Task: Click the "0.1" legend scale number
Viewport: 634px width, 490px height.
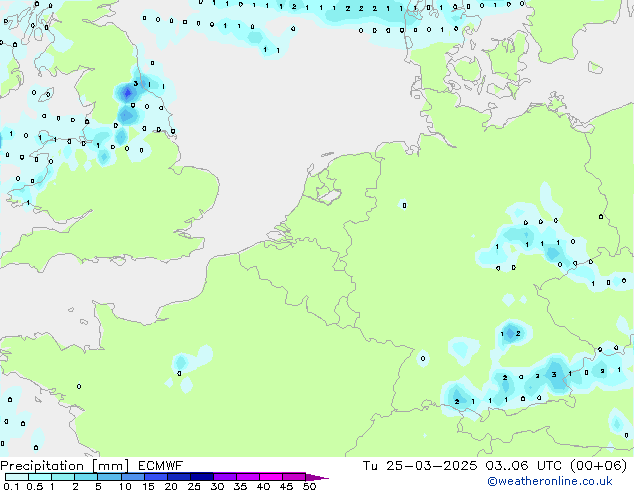Action: click(11, 486)
